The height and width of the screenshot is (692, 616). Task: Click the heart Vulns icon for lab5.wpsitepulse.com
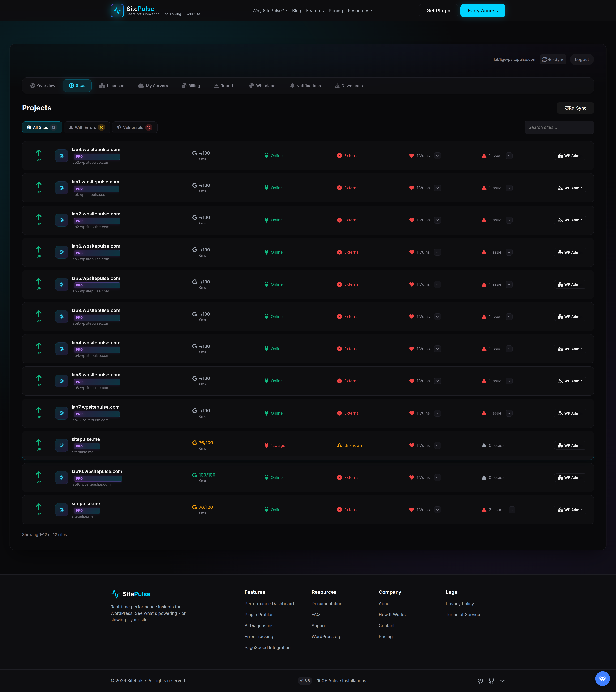(412, 284)
